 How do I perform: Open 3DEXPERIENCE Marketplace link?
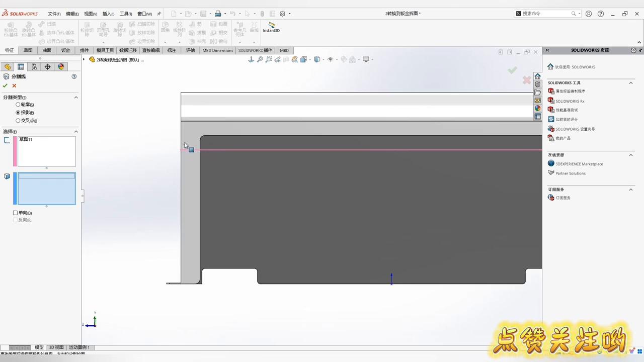pos(579,164)
